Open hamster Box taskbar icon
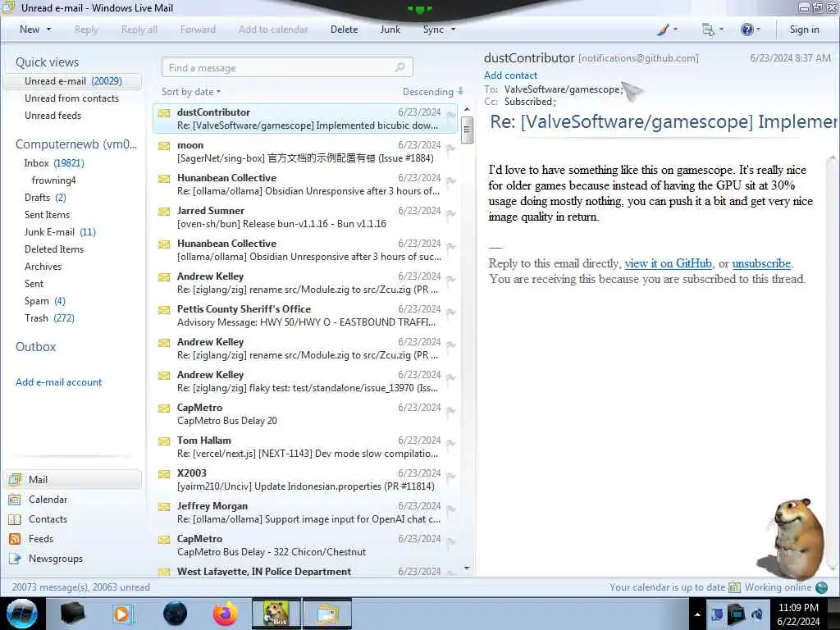840x630 pixels. click(x=276, y=614)
